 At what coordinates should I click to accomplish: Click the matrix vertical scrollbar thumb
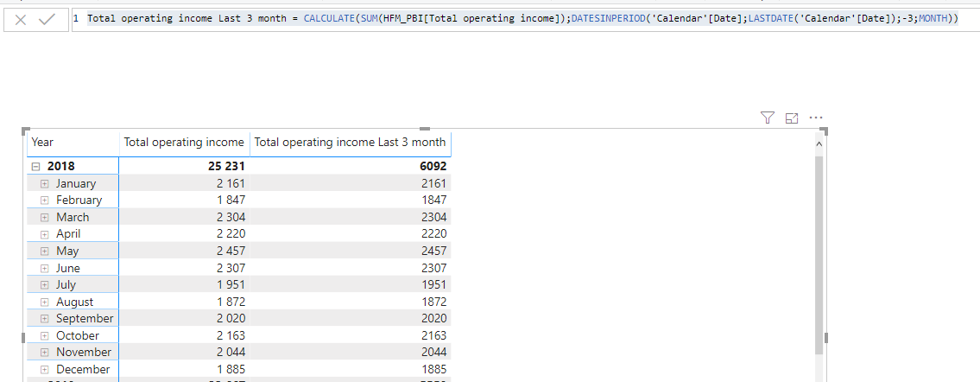819,253
